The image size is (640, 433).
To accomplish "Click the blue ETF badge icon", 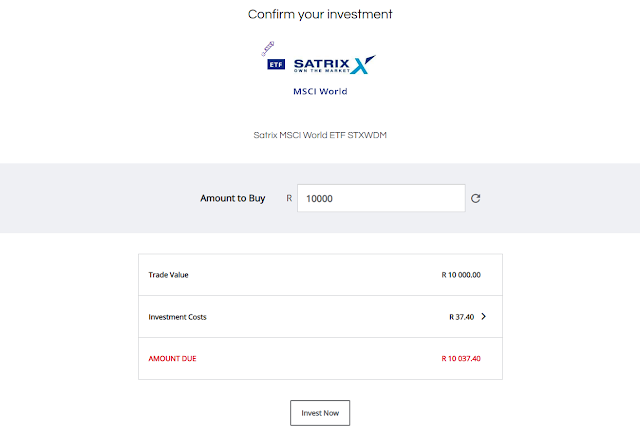I will click(x=276, y=64).
